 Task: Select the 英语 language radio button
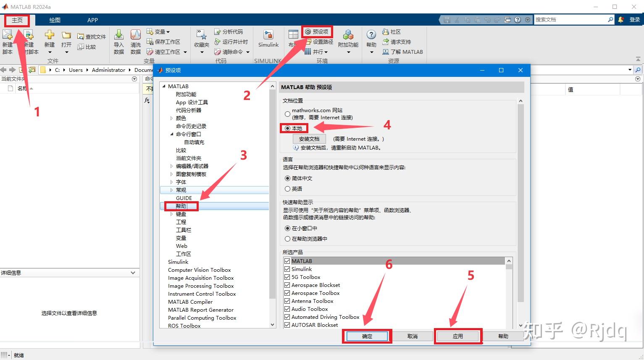click(x=288, y=189)
